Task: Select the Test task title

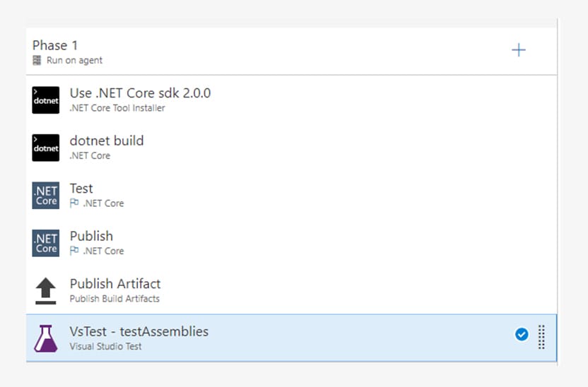Action: [x=81, y=188]
